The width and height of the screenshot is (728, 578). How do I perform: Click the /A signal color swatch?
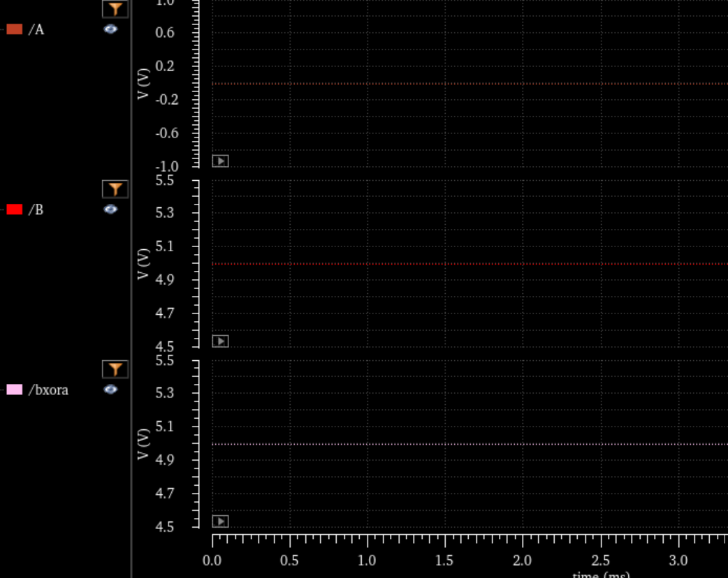pyautogui.click(x=15, y=29)
